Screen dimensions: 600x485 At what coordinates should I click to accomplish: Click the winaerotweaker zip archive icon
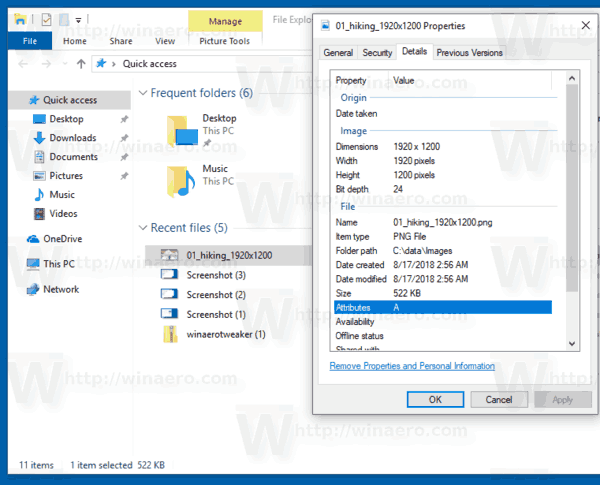[x=170, y=334]
